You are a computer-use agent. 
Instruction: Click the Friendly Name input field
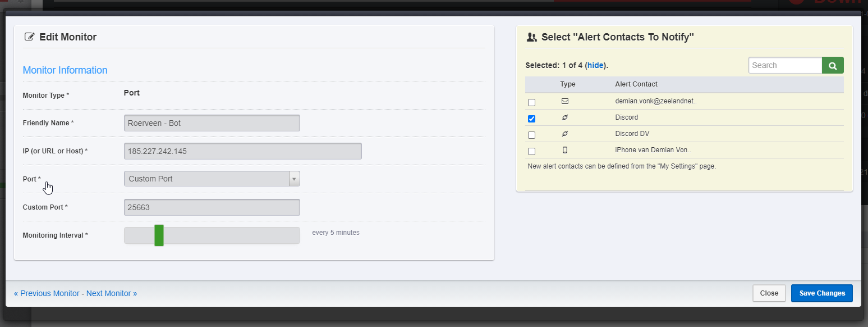point(212,123)
